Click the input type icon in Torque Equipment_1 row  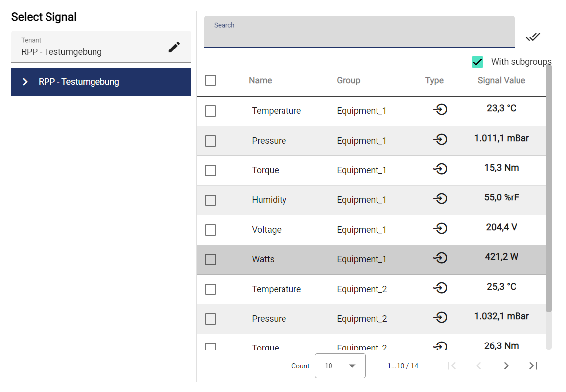440,169
